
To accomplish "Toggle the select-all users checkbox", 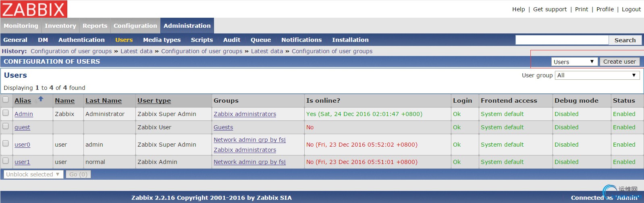I will pos(6,99).
